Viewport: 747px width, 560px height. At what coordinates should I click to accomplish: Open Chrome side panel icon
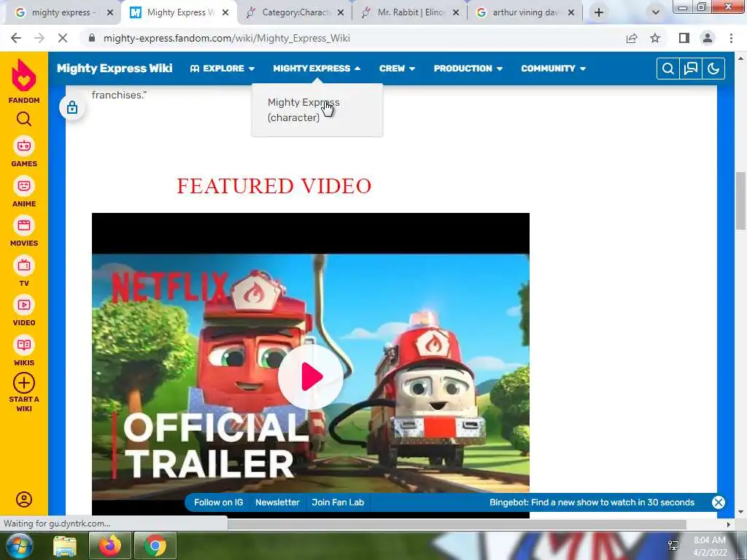coord(684,38)
